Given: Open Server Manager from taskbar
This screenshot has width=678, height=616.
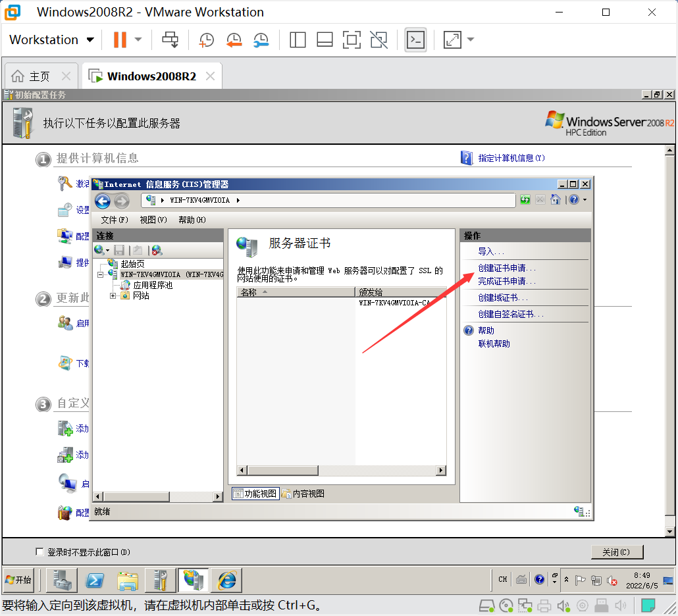Looking at the screenshot, I should [62, 580].
